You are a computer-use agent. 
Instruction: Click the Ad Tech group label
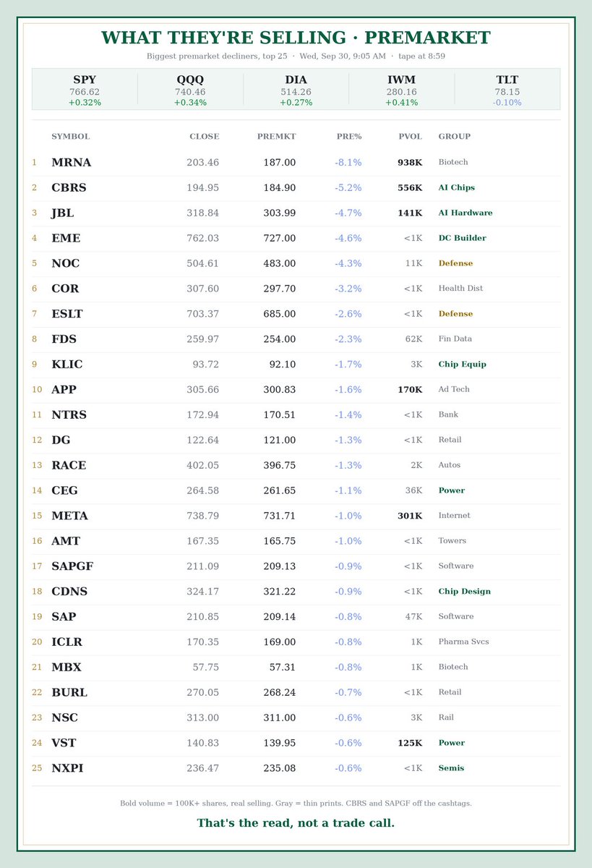454,389
